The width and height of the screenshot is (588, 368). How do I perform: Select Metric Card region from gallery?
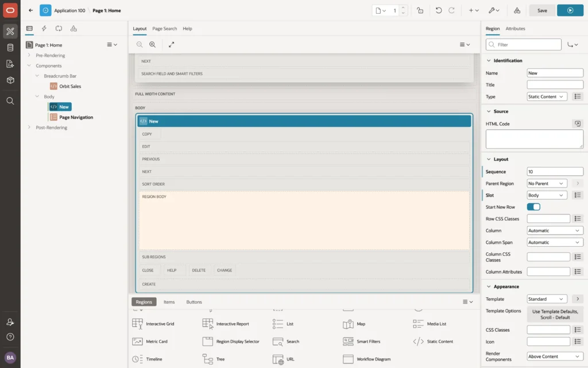point(150,342)
